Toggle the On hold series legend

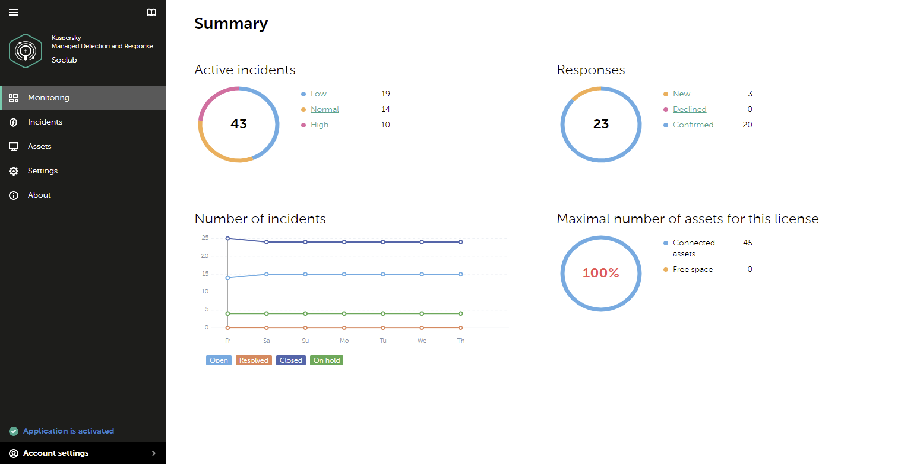coord(326,360)
